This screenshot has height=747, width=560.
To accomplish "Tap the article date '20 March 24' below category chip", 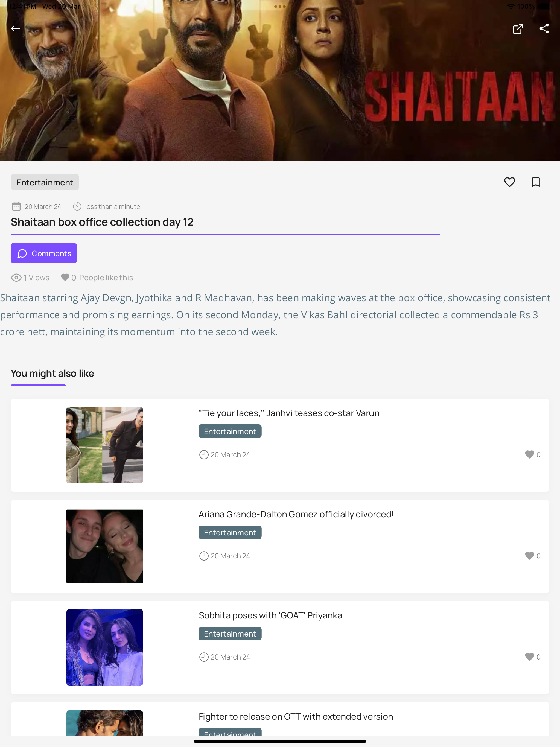I will coord(43,206).
